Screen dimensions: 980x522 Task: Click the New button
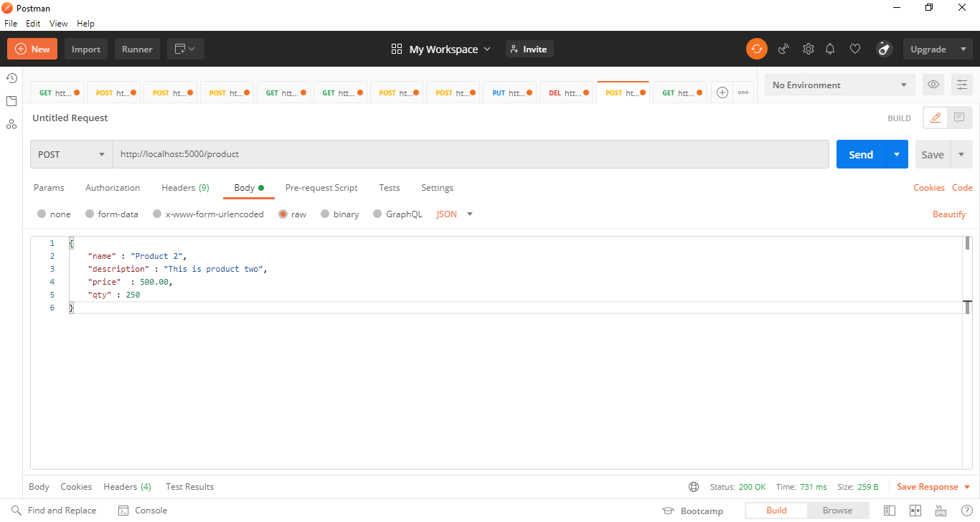click(x=32, y=49)
